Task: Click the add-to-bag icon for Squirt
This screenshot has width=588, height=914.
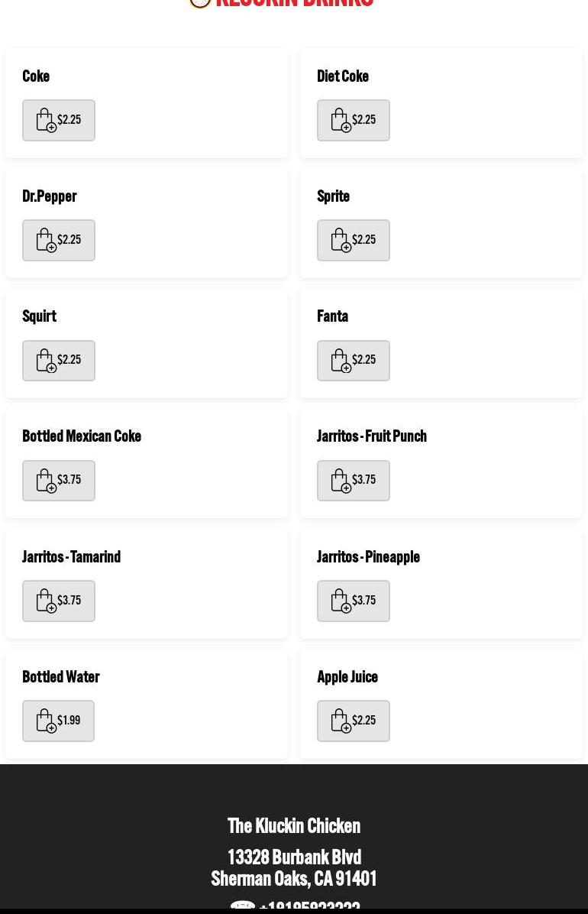Action: click(x=46, y=360)
